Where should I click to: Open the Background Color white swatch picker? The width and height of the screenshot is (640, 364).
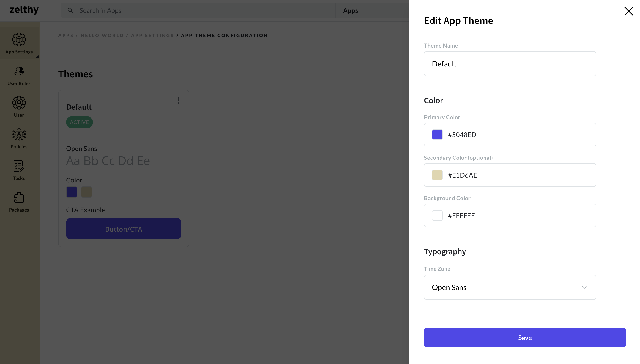click(x=437, y=215)
